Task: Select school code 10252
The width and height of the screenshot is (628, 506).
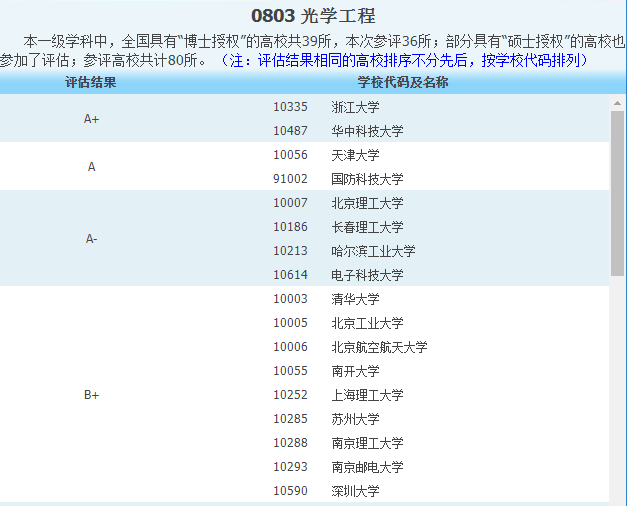Action: coord(290,395)
